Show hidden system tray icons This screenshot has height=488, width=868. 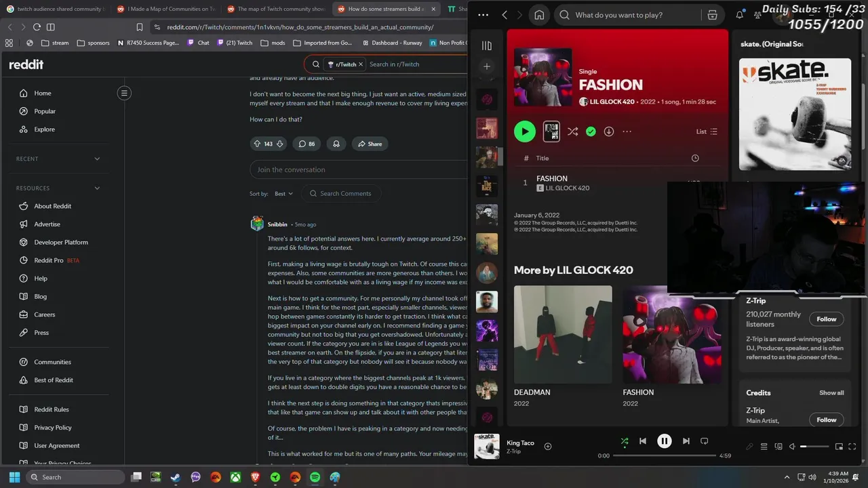[x=787, y=477]
